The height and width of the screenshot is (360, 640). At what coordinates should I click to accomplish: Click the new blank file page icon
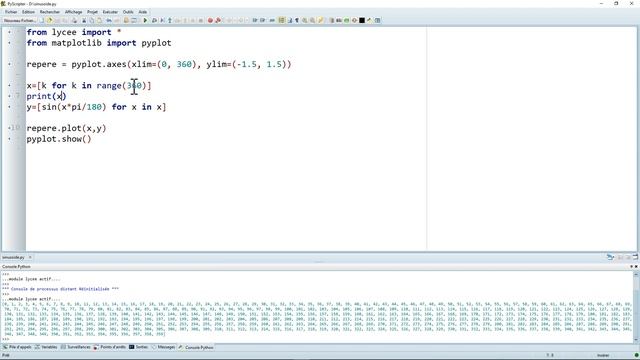42,20
